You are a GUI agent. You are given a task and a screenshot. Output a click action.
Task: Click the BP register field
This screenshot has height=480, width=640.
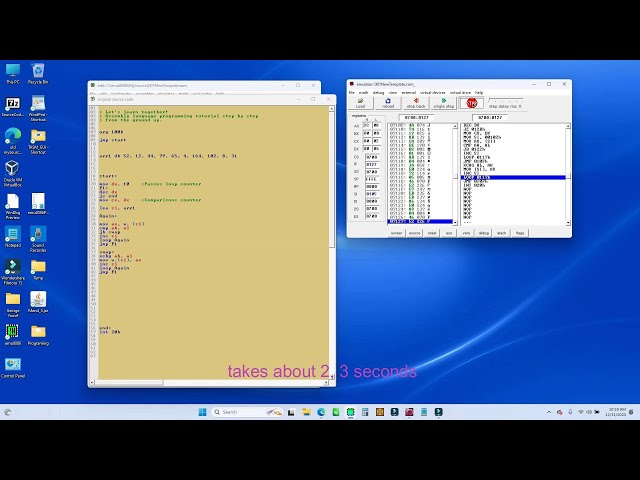pyautogui.click(x=371, y=187)
